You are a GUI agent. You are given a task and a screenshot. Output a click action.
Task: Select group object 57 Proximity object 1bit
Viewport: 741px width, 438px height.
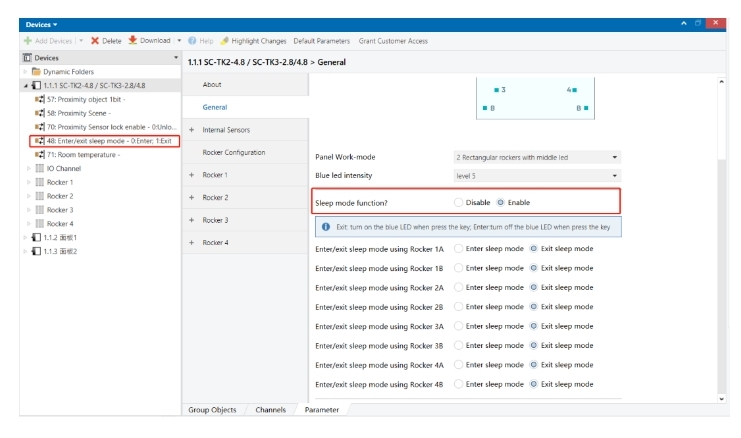click(39, 99)
